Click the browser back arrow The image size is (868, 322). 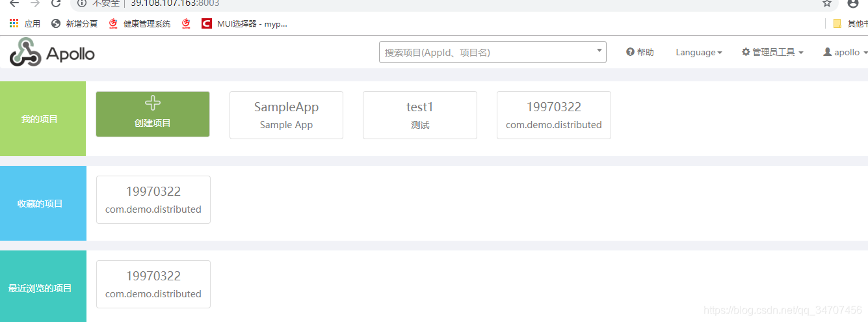coord(14,3)
